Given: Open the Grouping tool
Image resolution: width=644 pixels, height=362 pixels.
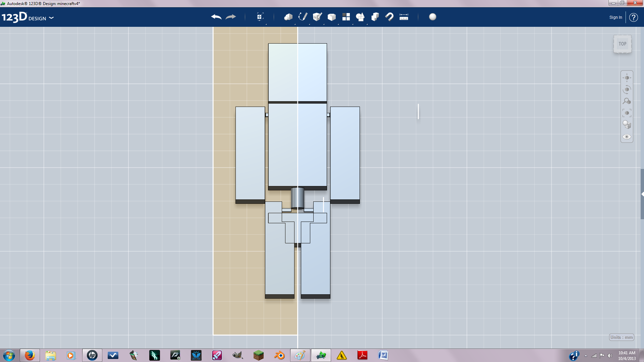Looking at the screenshot, I should tap(360, 17).
